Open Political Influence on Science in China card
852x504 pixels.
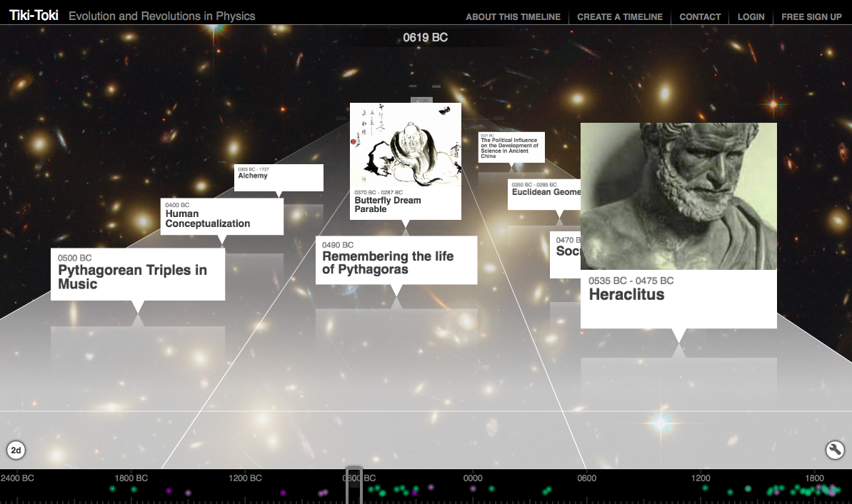(x=511, y=147)
